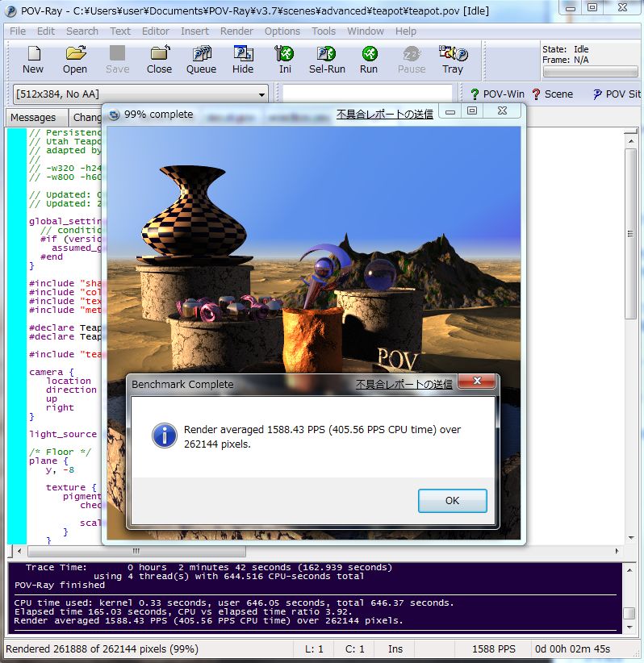Click the command line input field
This screenshot has width=644, height=663.
tap(368, 94)
